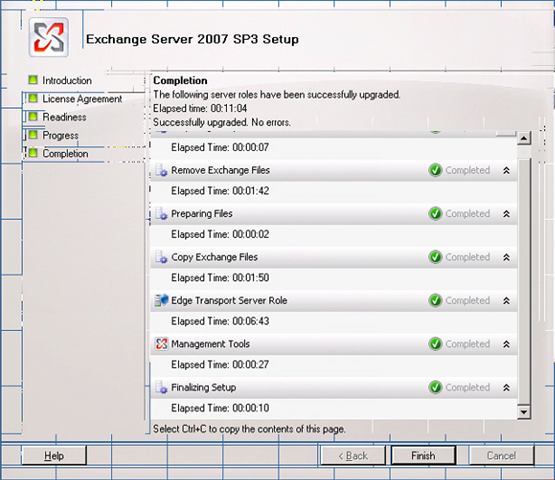Screen dimensions: 555x480
Task: Select the Readiness step in sidebar
Action: 57,117
